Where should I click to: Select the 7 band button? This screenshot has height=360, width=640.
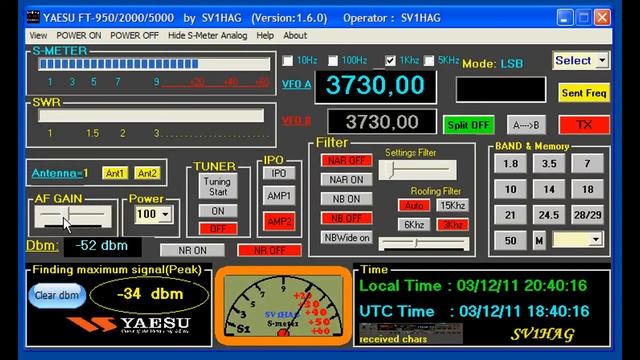point(587,164)
